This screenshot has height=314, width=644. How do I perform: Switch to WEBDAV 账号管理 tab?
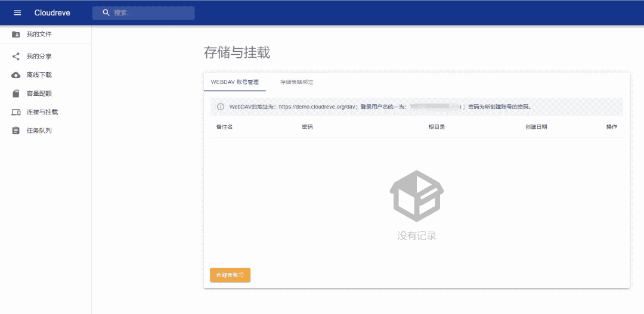click(235, 82)
